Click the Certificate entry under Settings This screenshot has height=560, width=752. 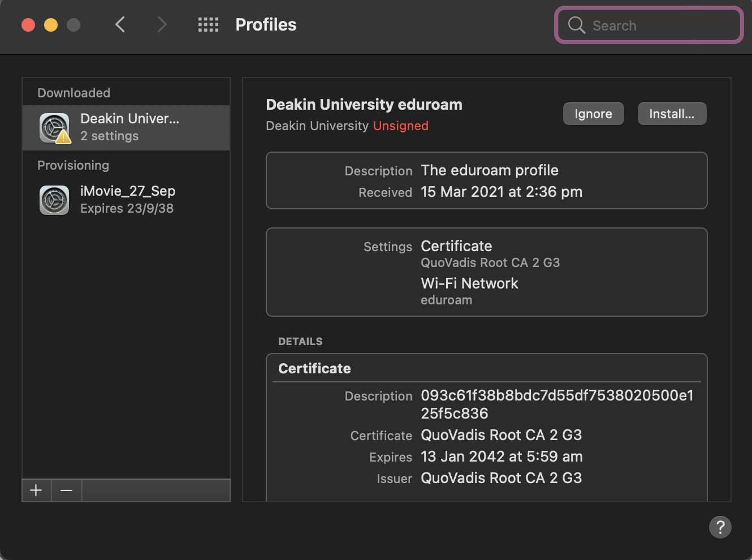(456, 246)
